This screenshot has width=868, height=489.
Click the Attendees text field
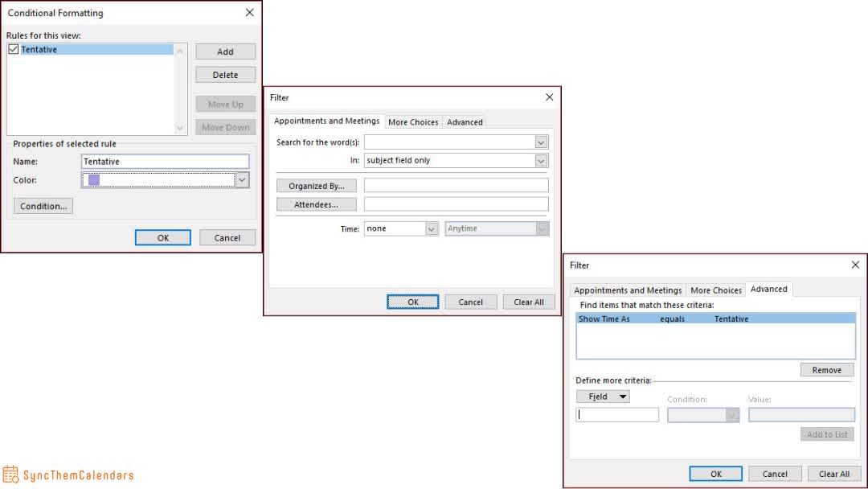(x=457, y=203)
